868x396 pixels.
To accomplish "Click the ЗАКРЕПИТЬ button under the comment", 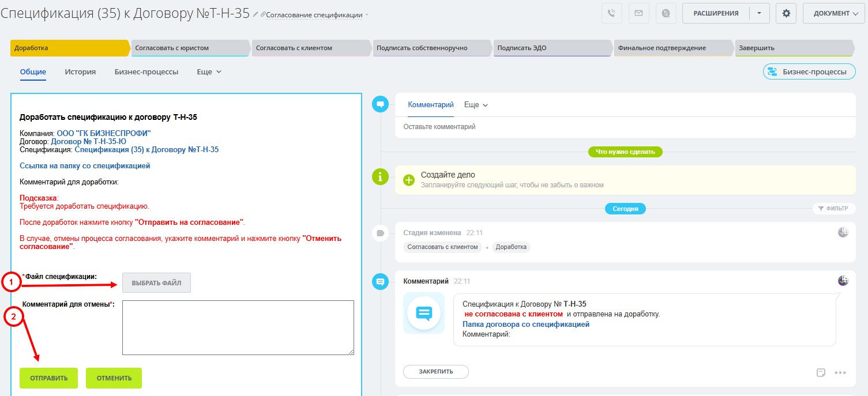I will (436, 372).
